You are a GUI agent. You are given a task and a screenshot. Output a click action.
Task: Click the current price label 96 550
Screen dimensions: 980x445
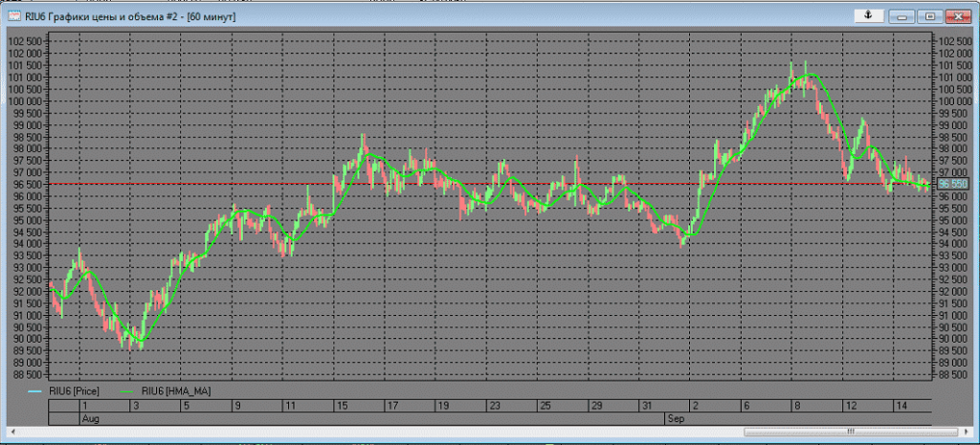(953, 183)
